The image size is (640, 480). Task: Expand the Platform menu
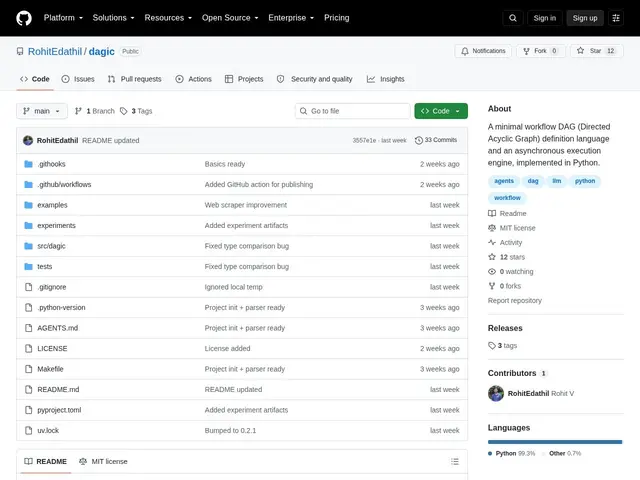(63, 18)
